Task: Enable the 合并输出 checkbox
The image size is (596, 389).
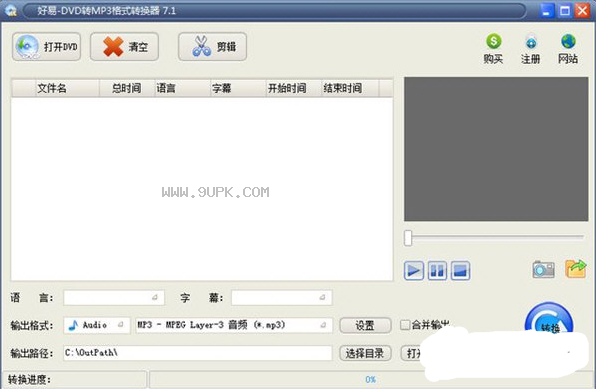Action: [x=405, y=325]
